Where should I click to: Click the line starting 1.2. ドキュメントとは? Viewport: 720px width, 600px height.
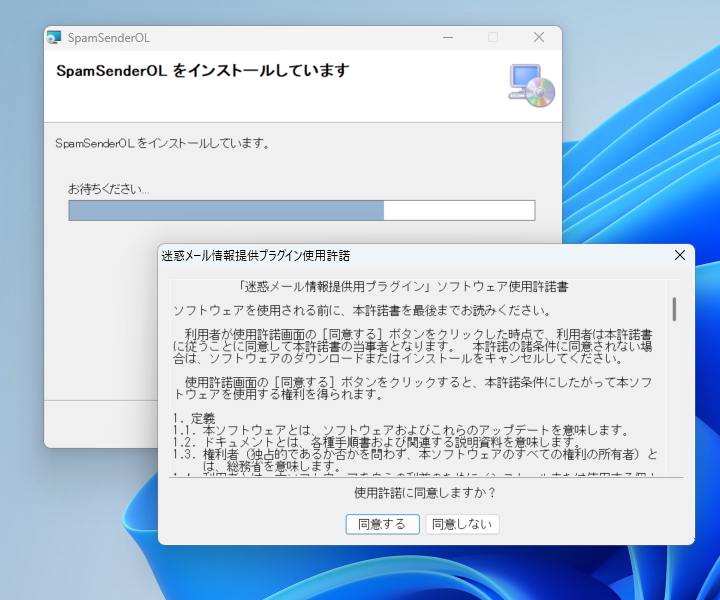coord(377,442)
